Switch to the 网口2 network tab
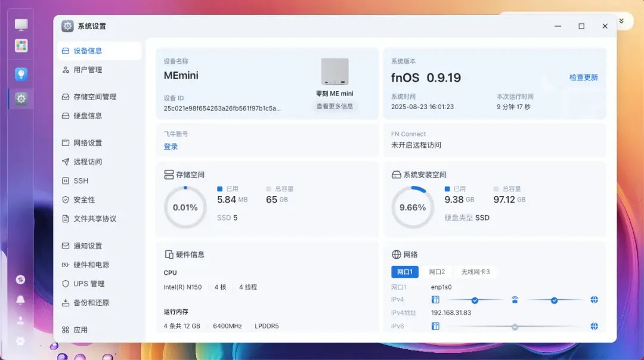This screenshot has width=644, height=360. (x=437, y=272)
